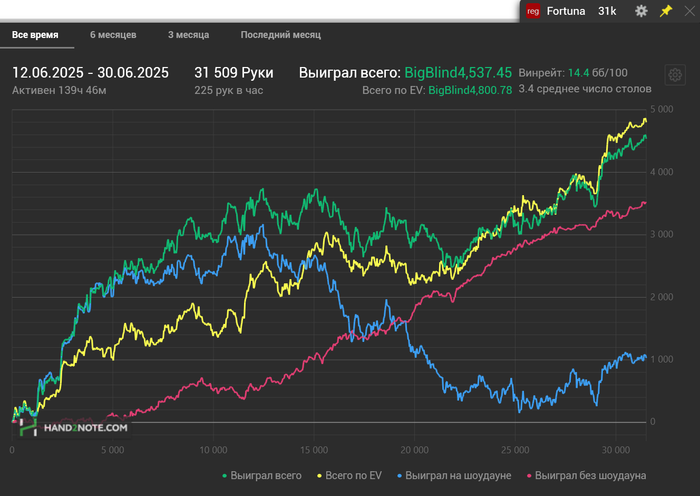The image size is (700, 496).
Task: Click the Винрейт 14.4 бб/100 text
Action: 573,73
